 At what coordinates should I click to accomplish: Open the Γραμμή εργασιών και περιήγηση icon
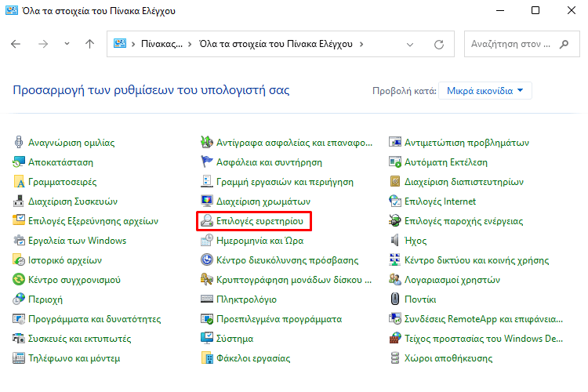click(x=207, y=182)
